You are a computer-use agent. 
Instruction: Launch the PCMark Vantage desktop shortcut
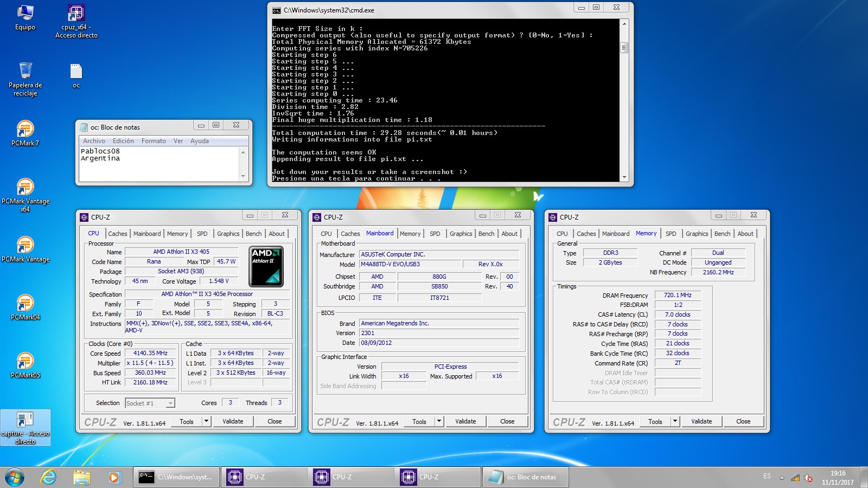tap(25, 249)
